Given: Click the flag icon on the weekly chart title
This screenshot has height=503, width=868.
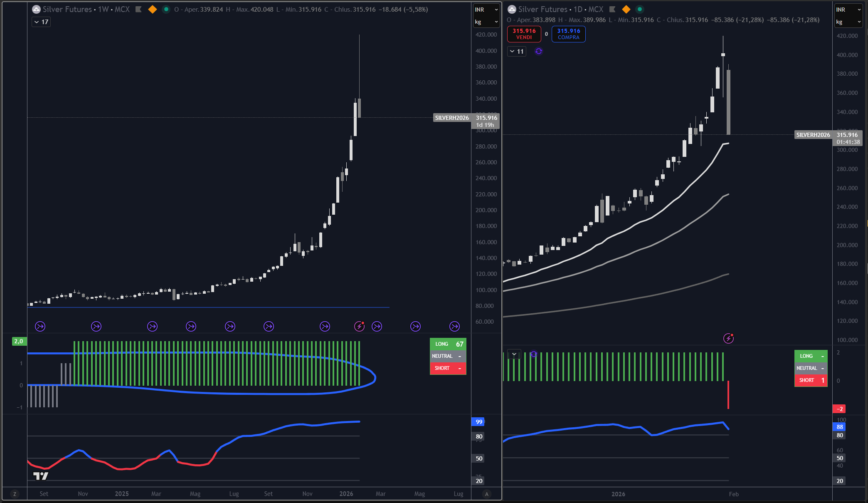Looking at the screenshot, I should point(138,9).
